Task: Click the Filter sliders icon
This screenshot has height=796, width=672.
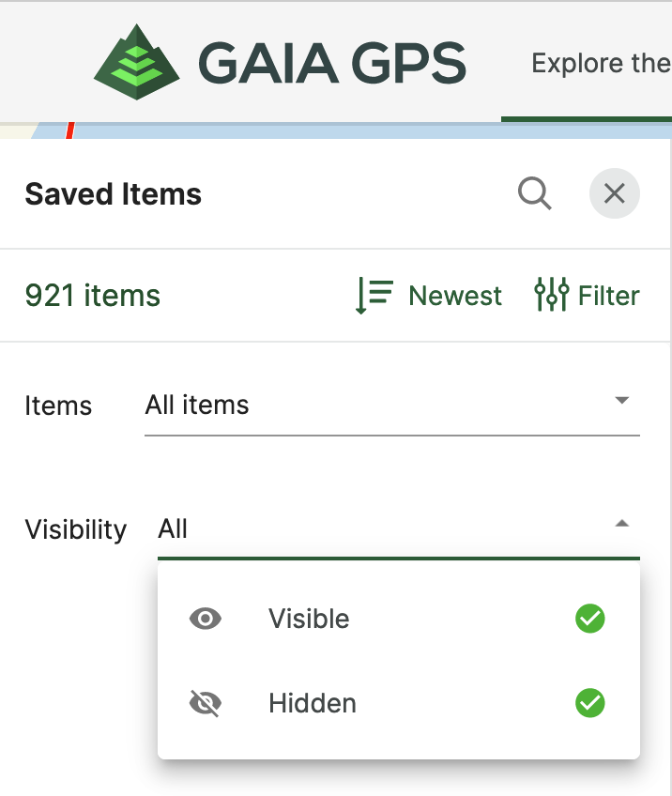Action: pyautogui.click(x=551, y=296)
